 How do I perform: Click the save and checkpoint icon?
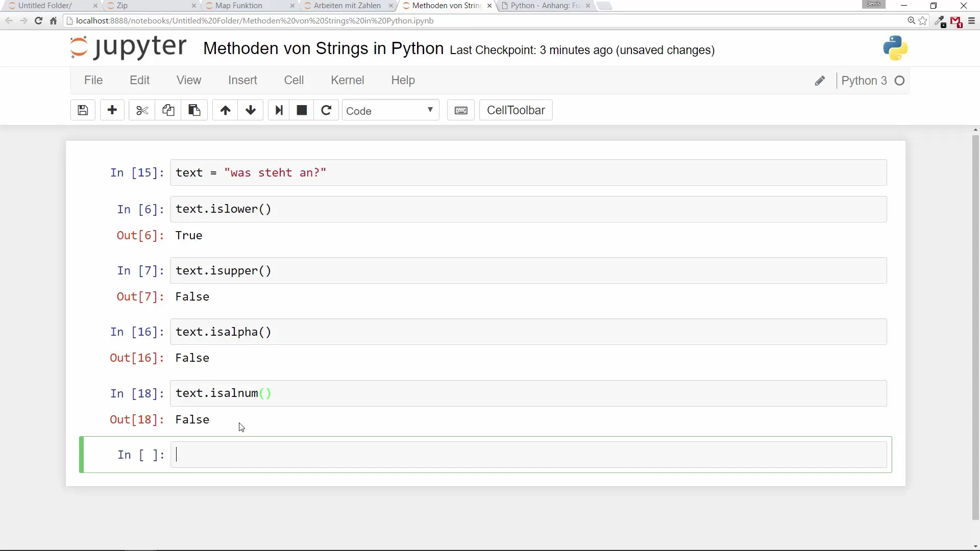pos(83,110)
